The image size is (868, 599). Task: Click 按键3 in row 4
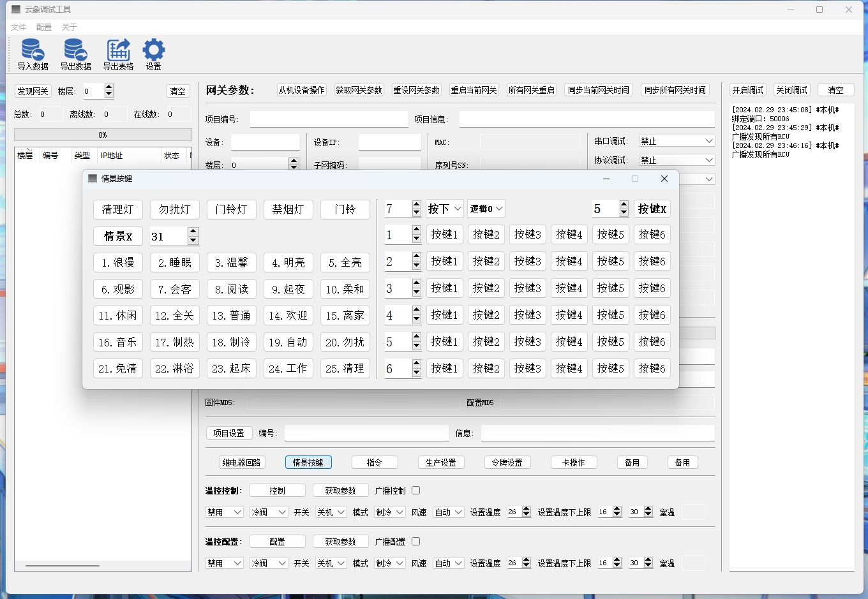[528, 314]
